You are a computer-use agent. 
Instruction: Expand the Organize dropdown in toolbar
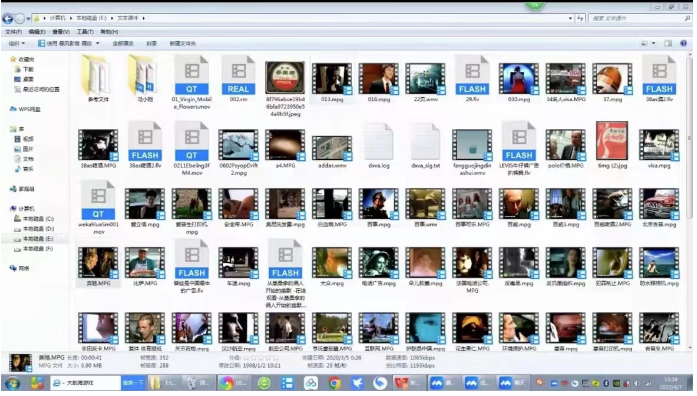point(16,43)
